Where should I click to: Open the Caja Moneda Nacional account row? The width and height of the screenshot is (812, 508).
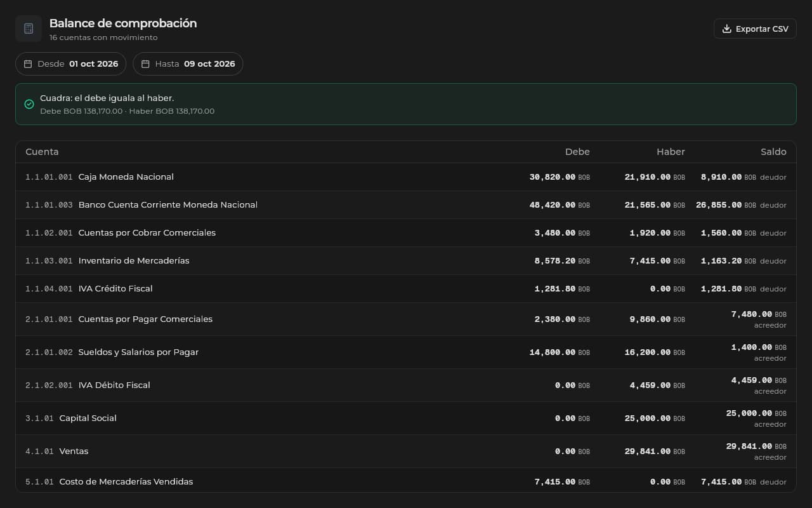click(x=406, y=177)
